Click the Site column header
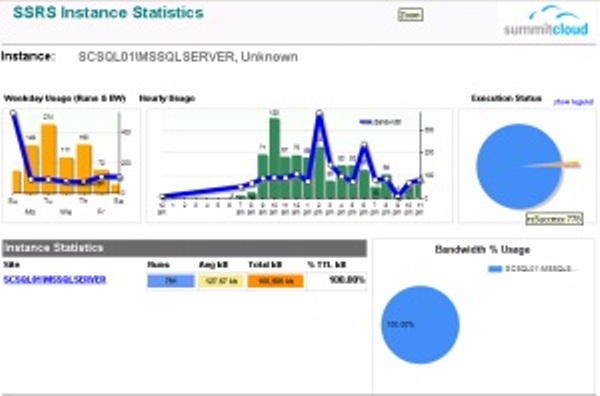This screenshot has width=600, height=396. 11,265
